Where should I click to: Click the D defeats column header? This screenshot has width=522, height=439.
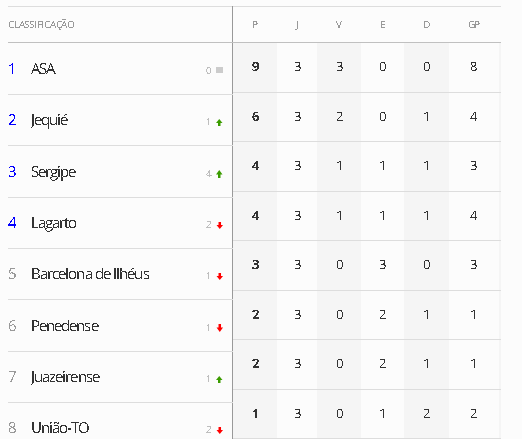427,25
